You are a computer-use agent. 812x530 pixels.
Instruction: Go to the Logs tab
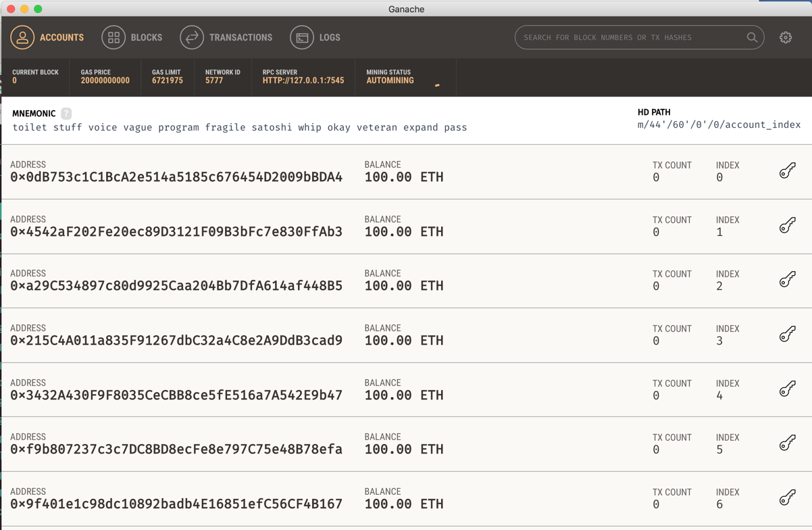pos(315,38)
